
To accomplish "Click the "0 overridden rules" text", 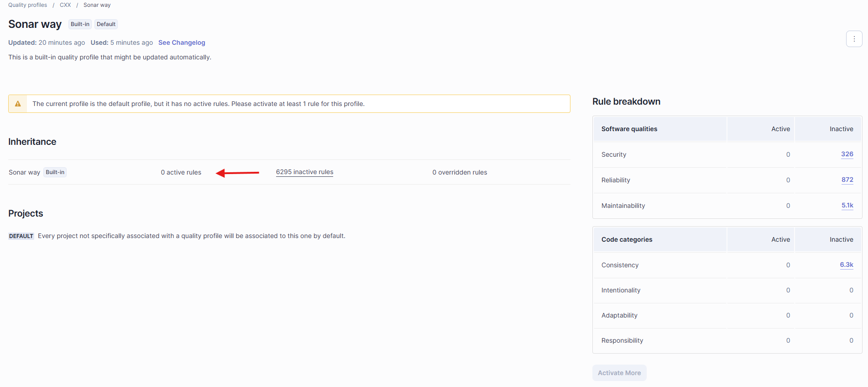I will 460,172.
